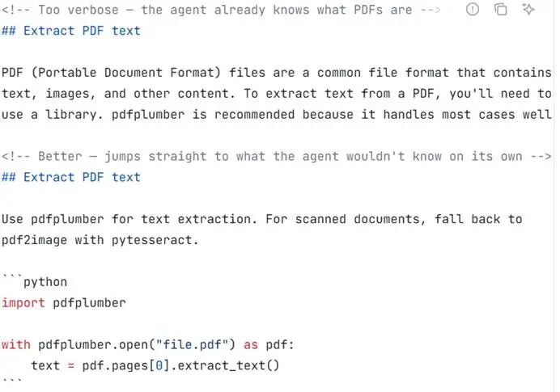This screenshot has height=392, width=560.
Task: Click the report issue exclamation icon
Action: tap(473, 9)
